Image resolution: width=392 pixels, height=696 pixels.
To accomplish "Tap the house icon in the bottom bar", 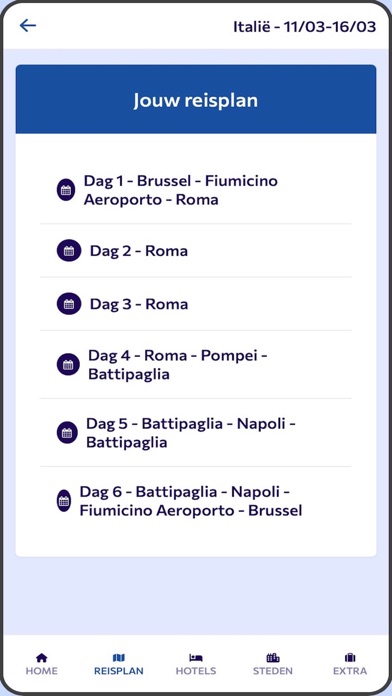I will tap(41, 658).
